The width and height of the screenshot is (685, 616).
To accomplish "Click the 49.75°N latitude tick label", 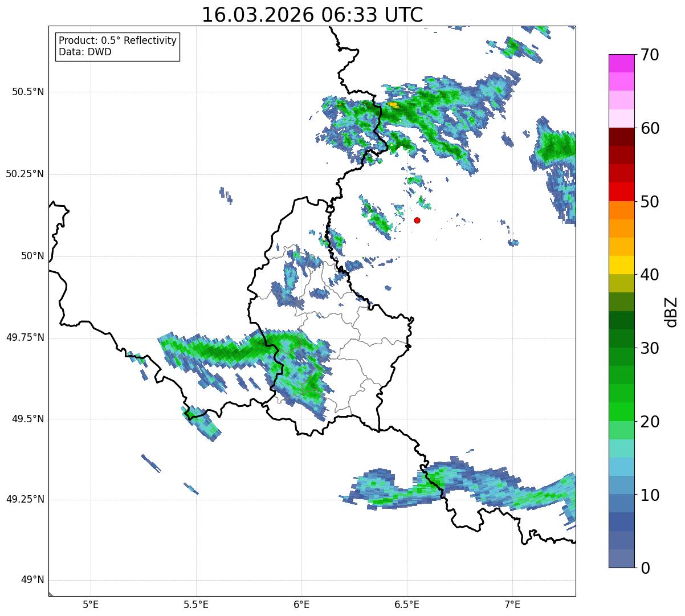I will pyautogui.click(x=25, y=337).
